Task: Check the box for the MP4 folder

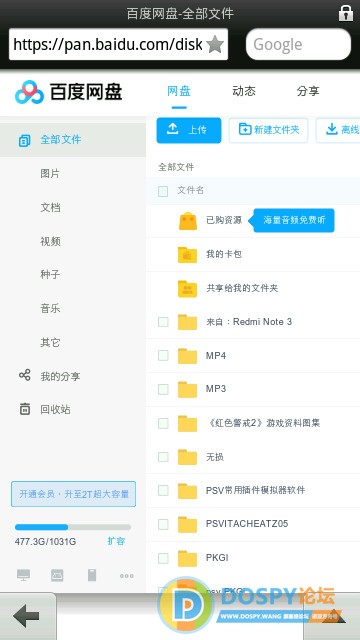Action: click(x=163, y=356)
